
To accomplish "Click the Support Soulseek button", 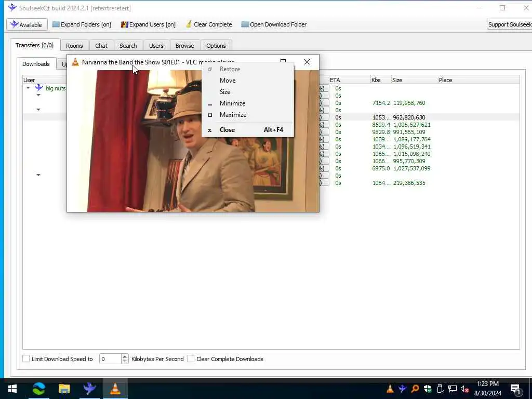I will click(x=509, y=24).
